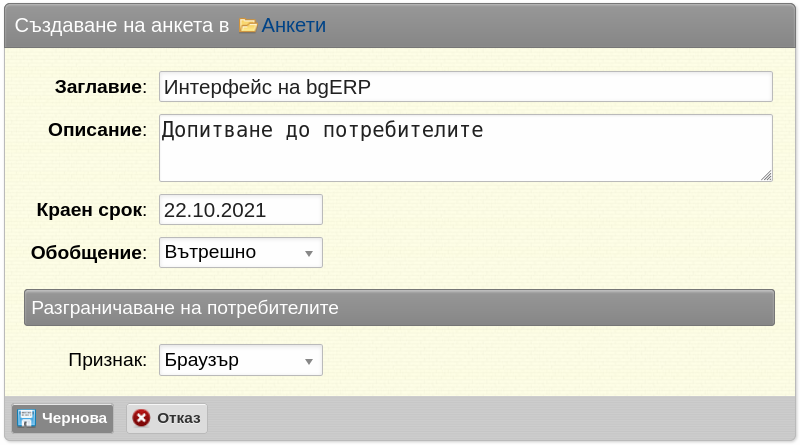Click the Разграничаване на потребителите section header
This screenshot has width=800, height=445.
point(399,308)
